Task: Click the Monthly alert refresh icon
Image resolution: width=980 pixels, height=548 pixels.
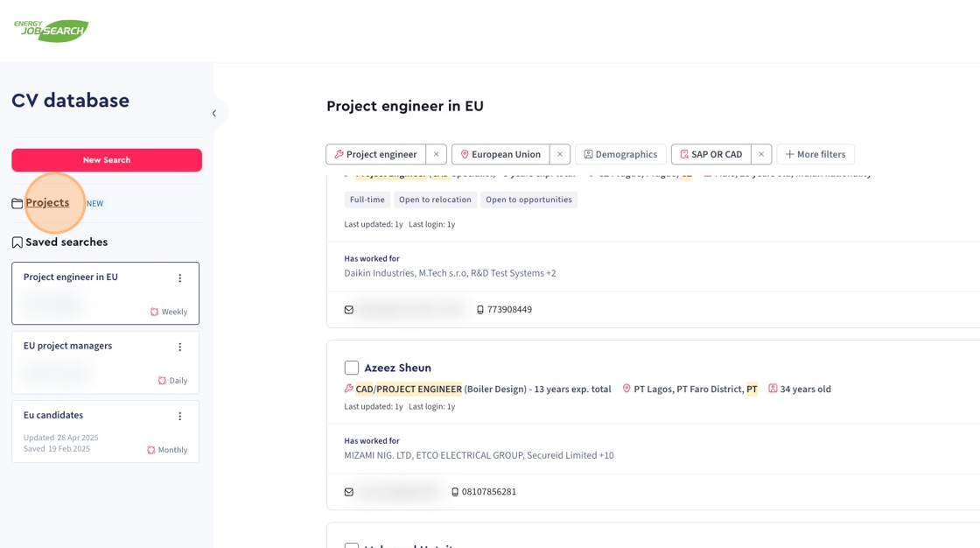Action: (151, 450)
